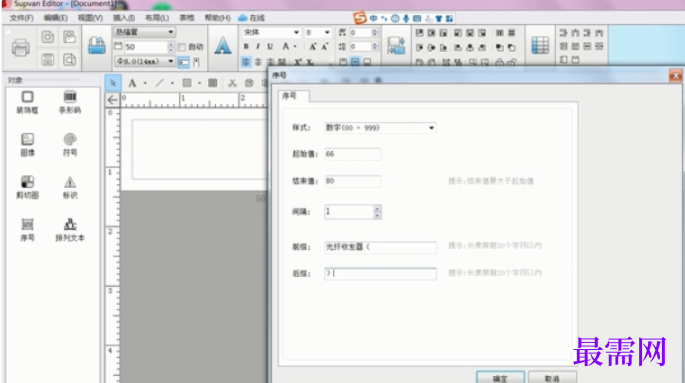This screenshot has height=383, width=685.
Task: Click the large table grid icon
Action: [540, 45]
